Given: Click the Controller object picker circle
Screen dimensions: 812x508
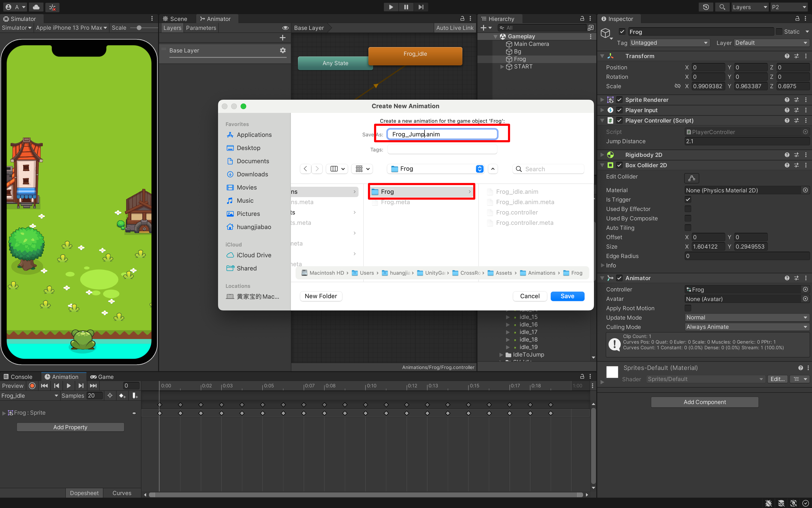Looking at the screenshot, I should coord(805,290).
